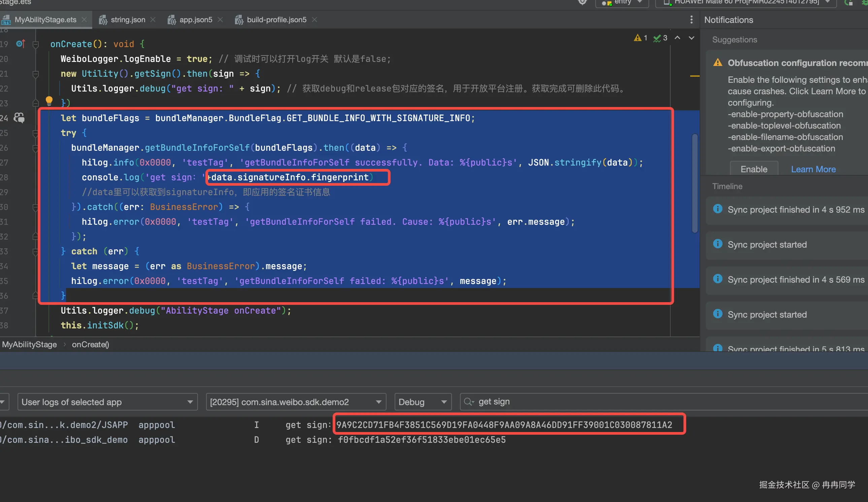868x502 pixels.
Task: Click the yellow lightbulb quick-fix icon
Action: (49, 101)
